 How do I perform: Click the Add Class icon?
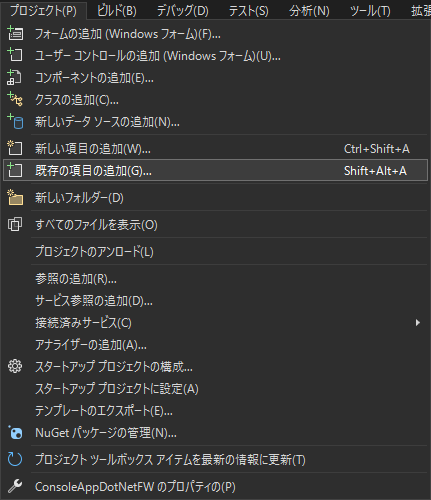15,99
